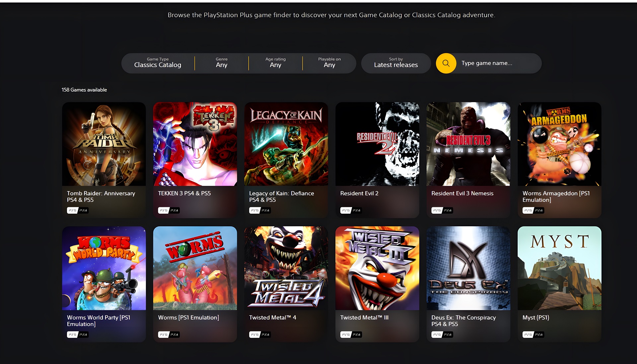Screen dimensions: 637x364
Task: Click PS5 badge under Resident Evil 2
Action: (345, 210)
